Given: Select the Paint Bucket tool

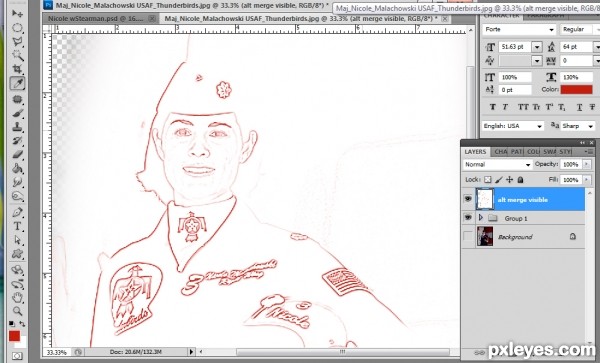Looking at the screenshot, I should [17, 169].
